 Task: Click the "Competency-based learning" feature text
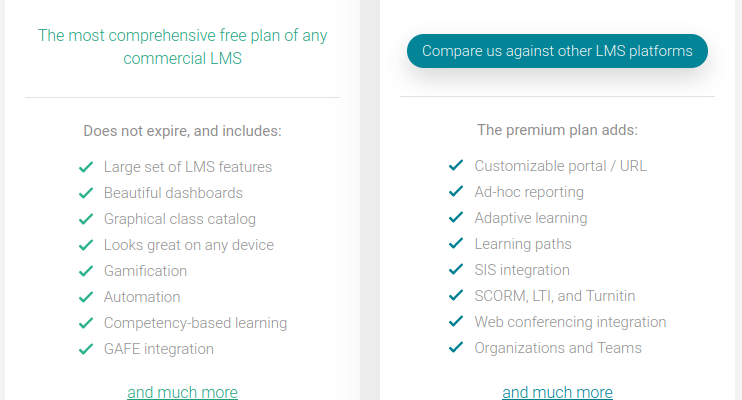point(195,323)
